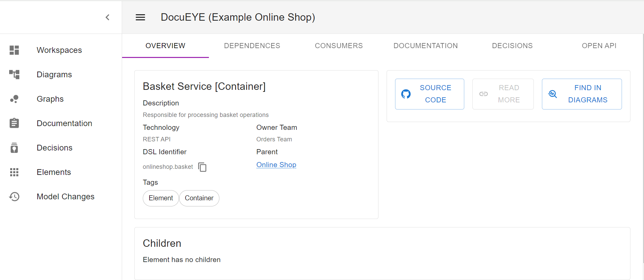Click the Diagrams tree icon in sidebar

coord(14,75)
